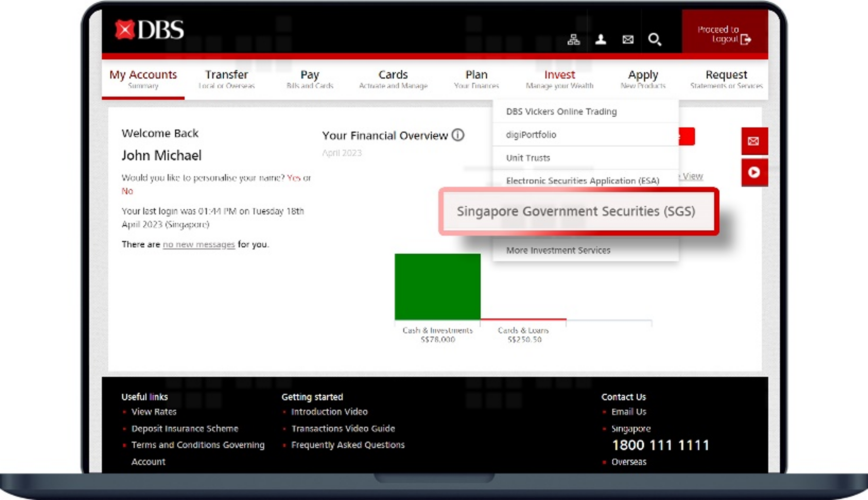Open Terms and Conditions Governing Account
The width and height of the screenshot is (868, 500).
pyautogui.click(x=198, y=453)
